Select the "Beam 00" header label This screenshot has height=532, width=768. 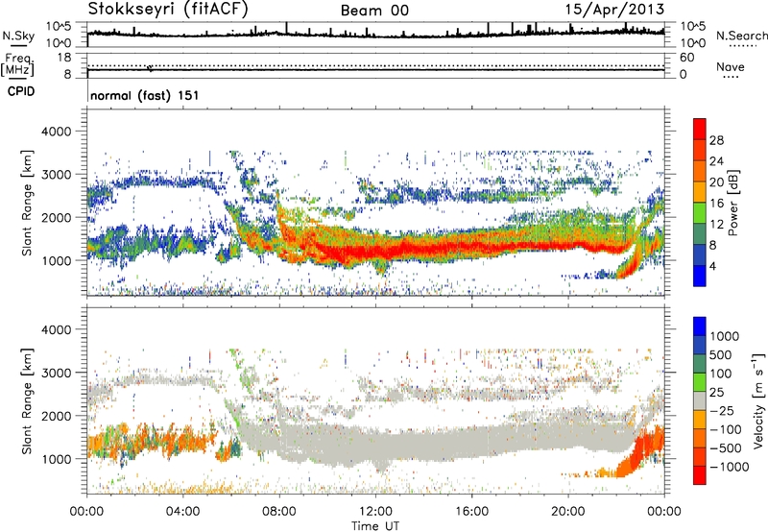374,11
